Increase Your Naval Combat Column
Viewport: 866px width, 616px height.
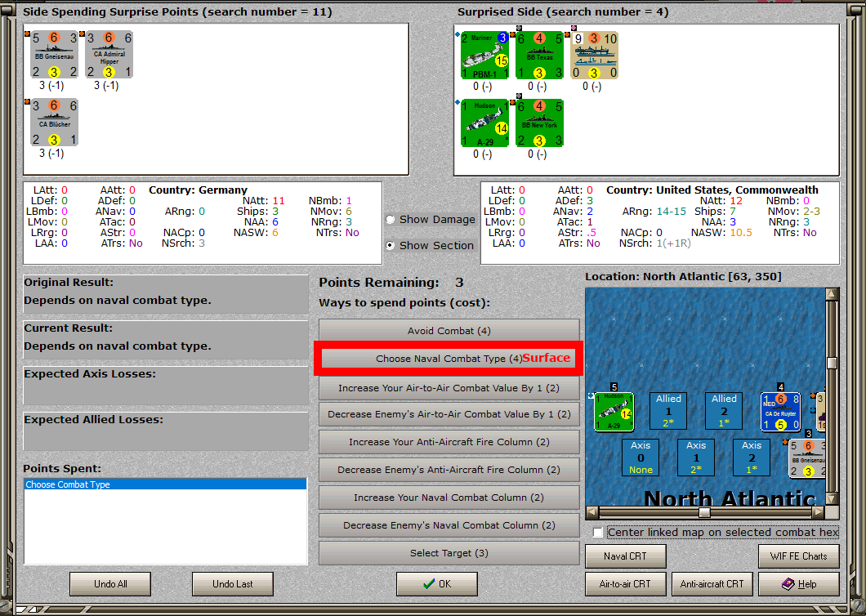pyautogui.click(x=449, y=498)
